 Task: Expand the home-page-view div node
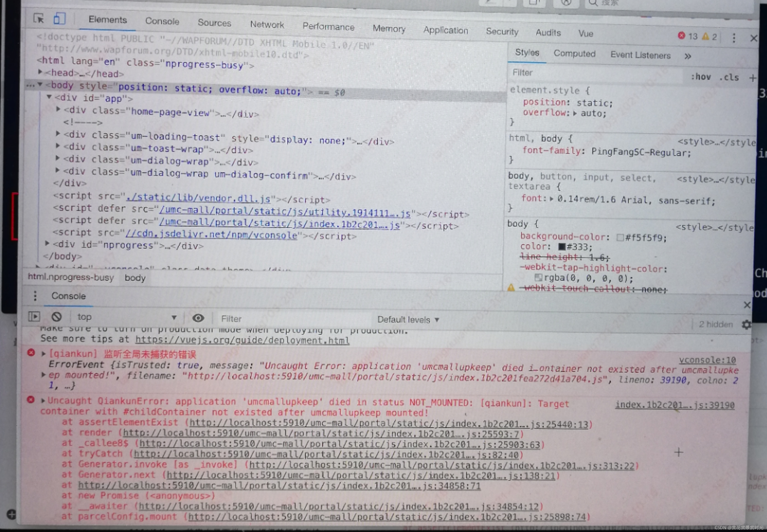pyautogui.click(x=58, y=109)
